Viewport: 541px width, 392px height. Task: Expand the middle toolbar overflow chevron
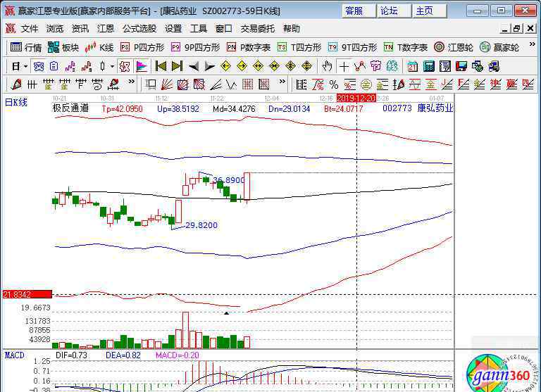tap(282, 82)
